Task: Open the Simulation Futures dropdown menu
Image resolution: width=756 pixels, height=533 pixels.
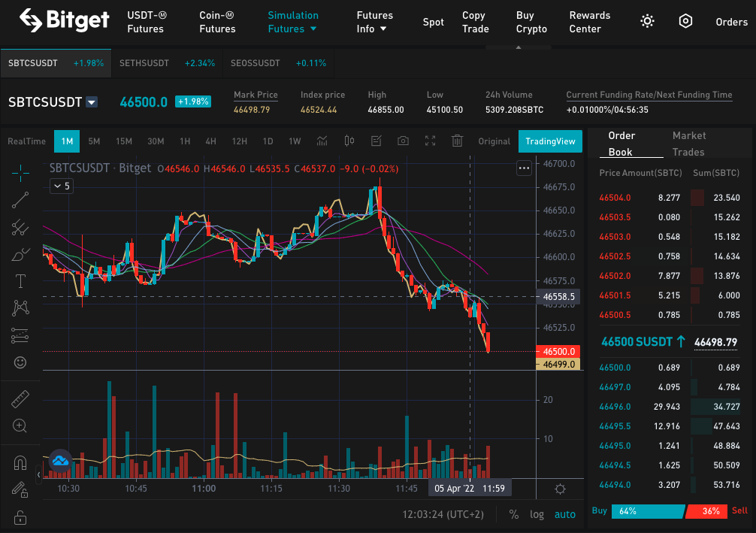Action: click(x=292, y=23)
